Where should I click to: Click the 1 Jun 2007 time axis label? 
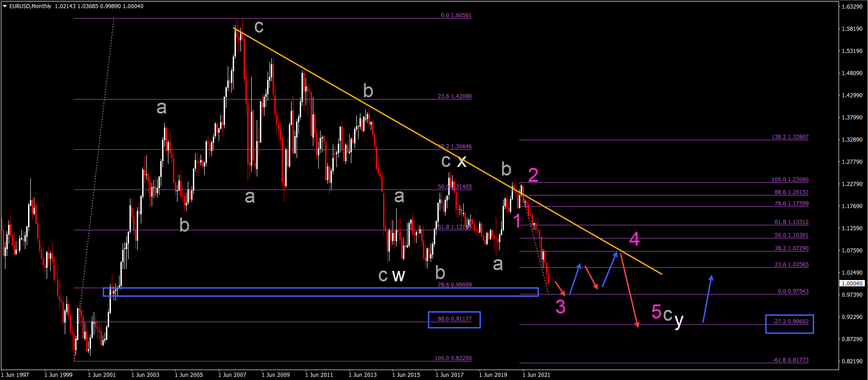pos(232,375)
